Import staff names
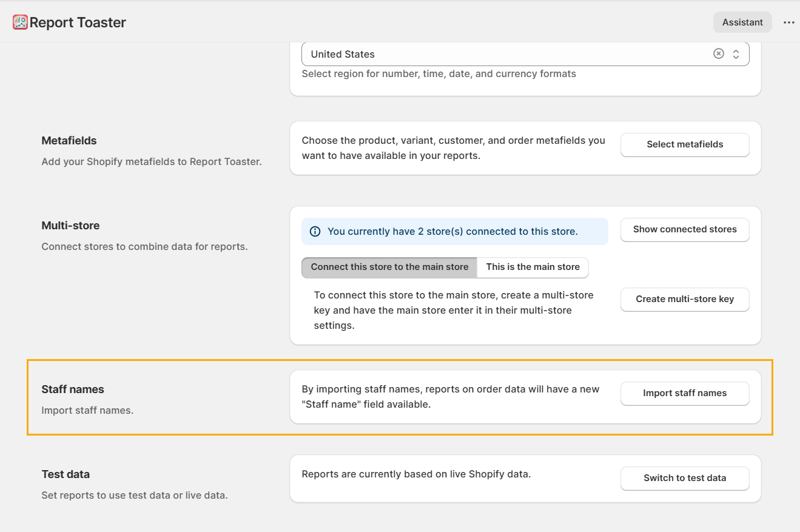 point(684,393)
